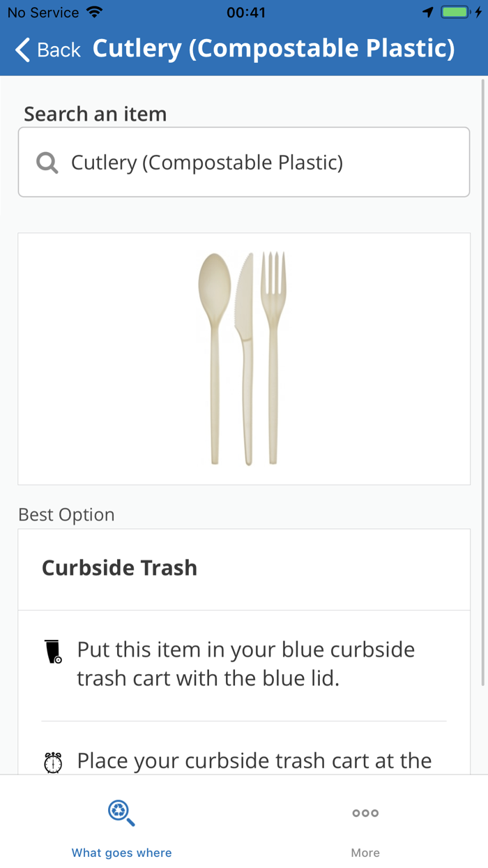The height and width of the screenshot is (868, 488).
Task: Click the search field showing Cutlery (Compostable Plastic)
Action: [x=244, y=162]
